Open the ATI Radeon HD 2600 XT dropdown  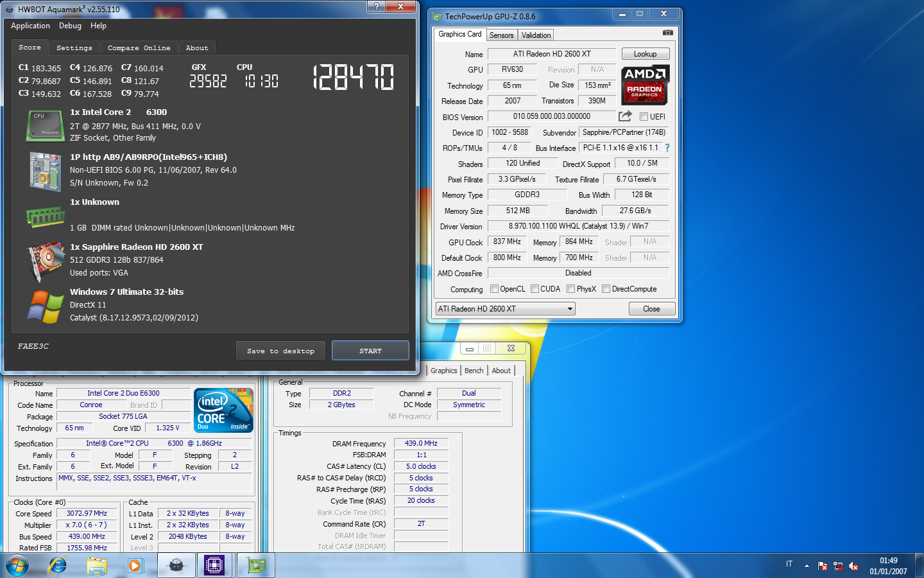click(x=505, y=309)
